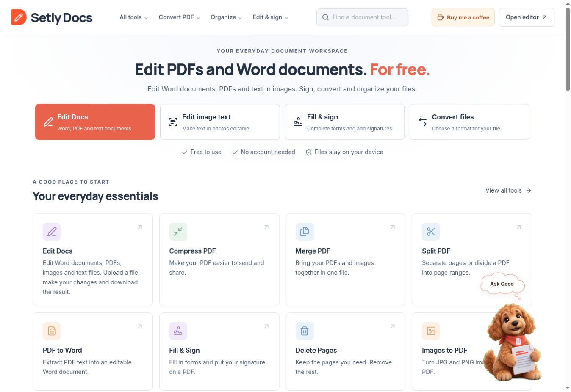The width and height of the screenshot is (571, 392).
Task: Follow the View all tools link
Action: pos(508,190)
